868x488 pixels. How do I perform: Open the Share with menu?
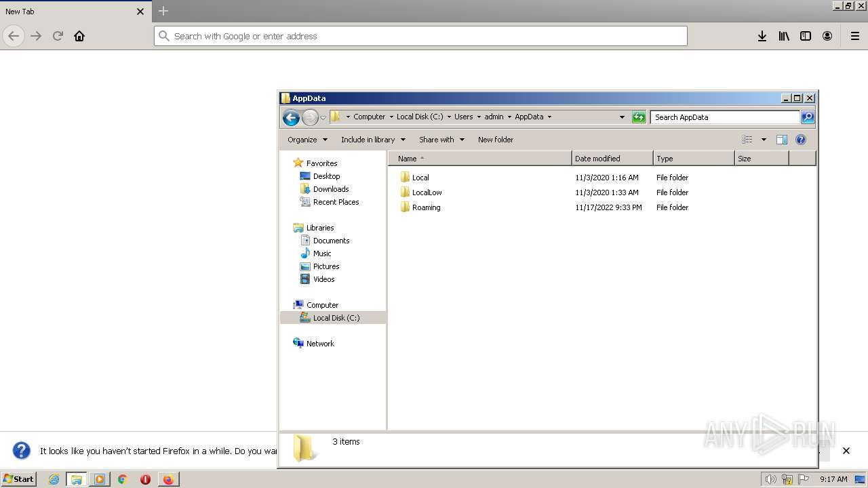click(x=441, y=140)
